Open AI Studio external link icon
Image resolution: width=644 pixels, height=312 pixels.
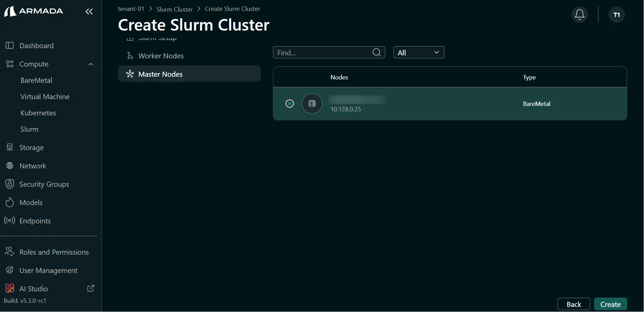(x=91, y=288)
